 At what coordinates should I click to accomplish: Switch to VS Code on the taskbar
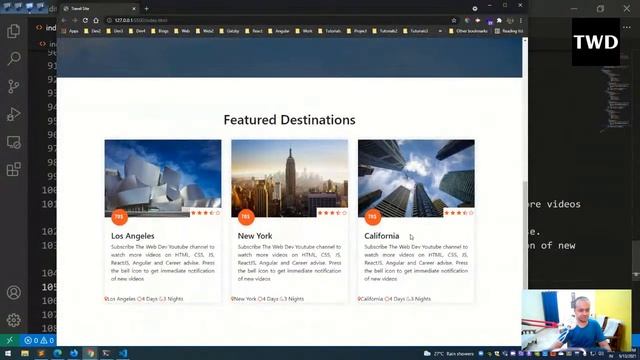[123, 353]
